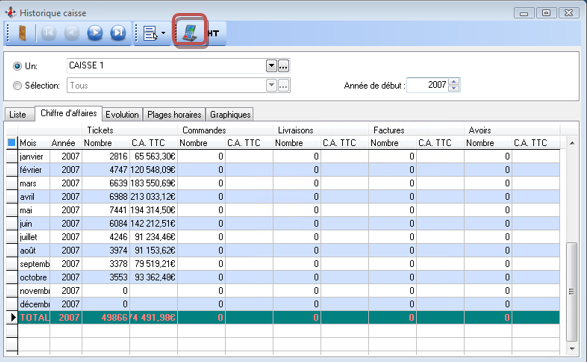The image size is (587, 362).
Task: Increase Année de début with up arrow
Action: (x=454, y=82)
